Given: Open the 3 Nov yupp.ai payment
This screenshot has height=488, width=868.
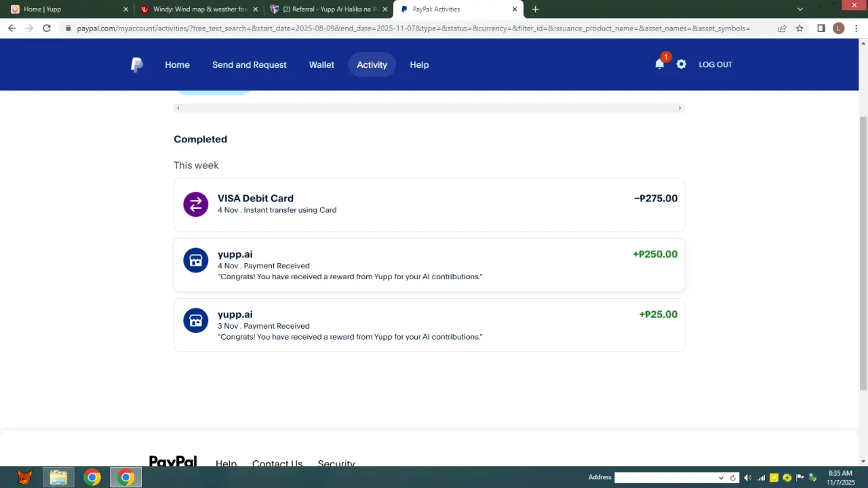Looking at the screenshot, I should point(429,325).
